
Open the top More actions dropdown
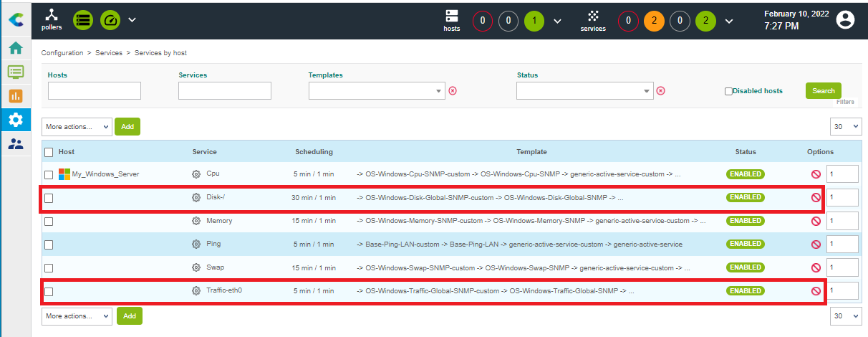pyautogui.click(x=77, y=127)
